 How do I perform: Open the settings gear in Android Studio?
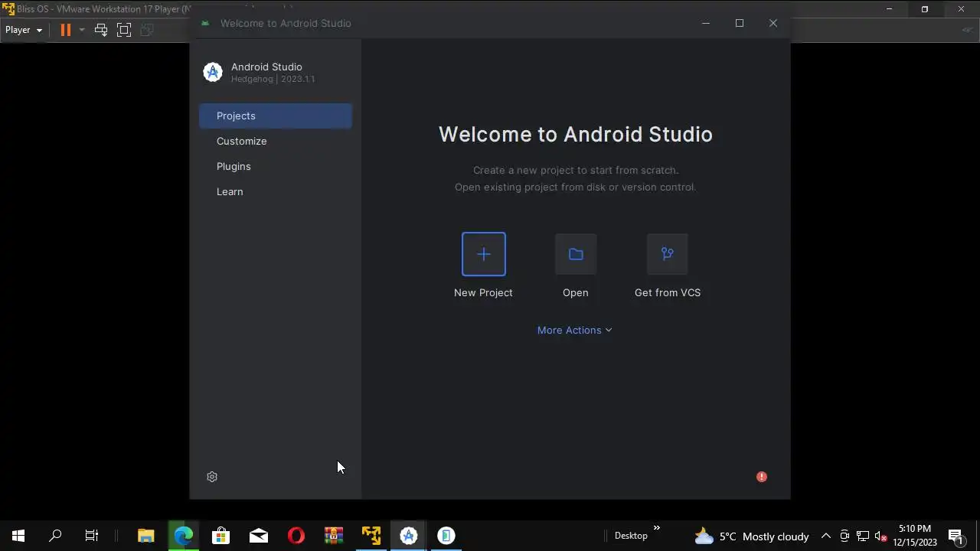(x=212, y=477)
